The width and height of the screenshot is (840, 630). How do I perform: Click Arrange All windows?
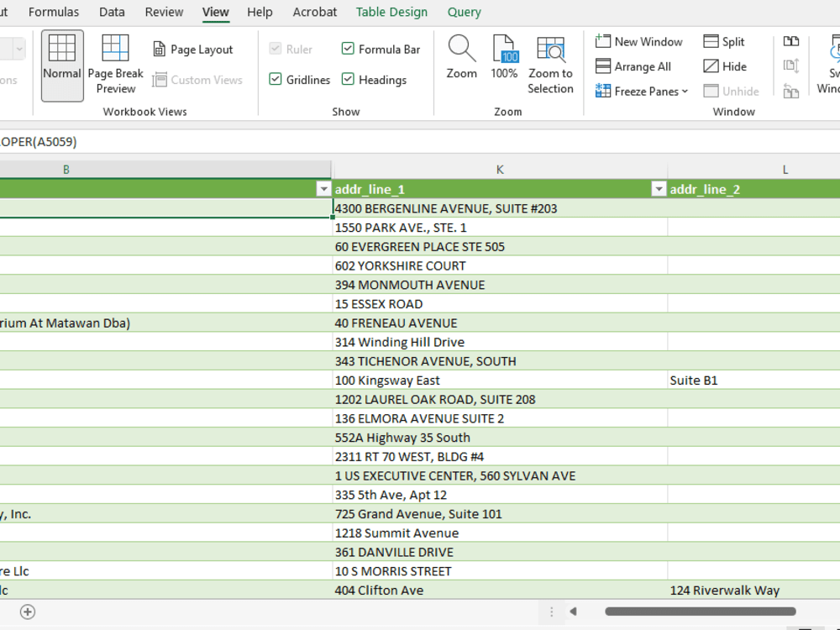633,66
